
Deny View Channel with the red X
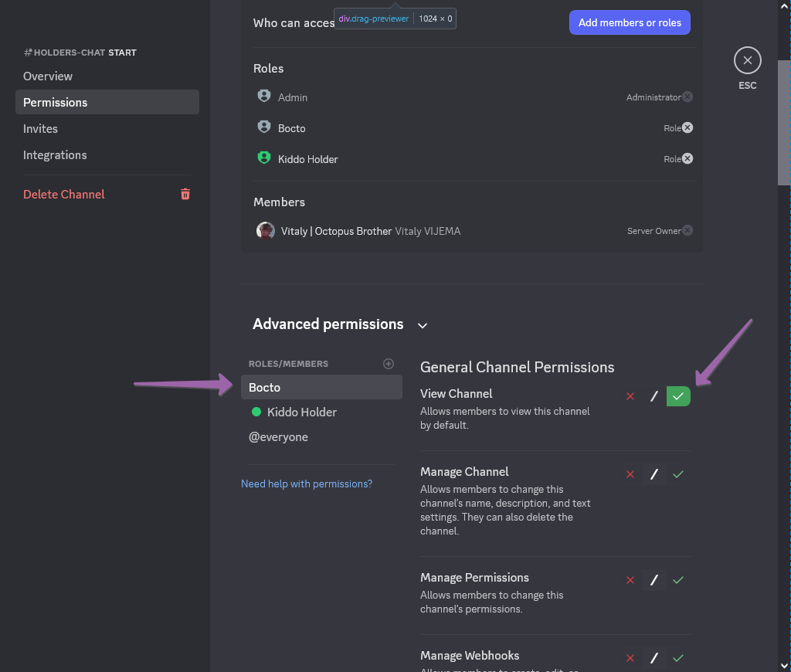tap(630, 396)
